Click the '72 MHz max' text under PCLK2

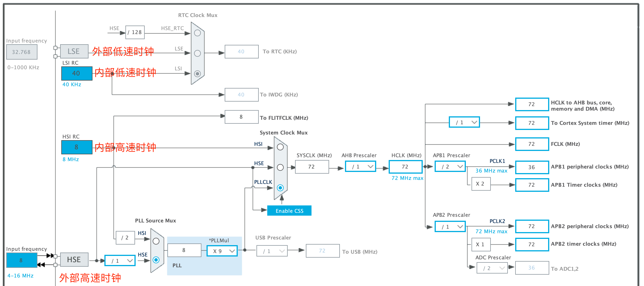coord(491,232)
